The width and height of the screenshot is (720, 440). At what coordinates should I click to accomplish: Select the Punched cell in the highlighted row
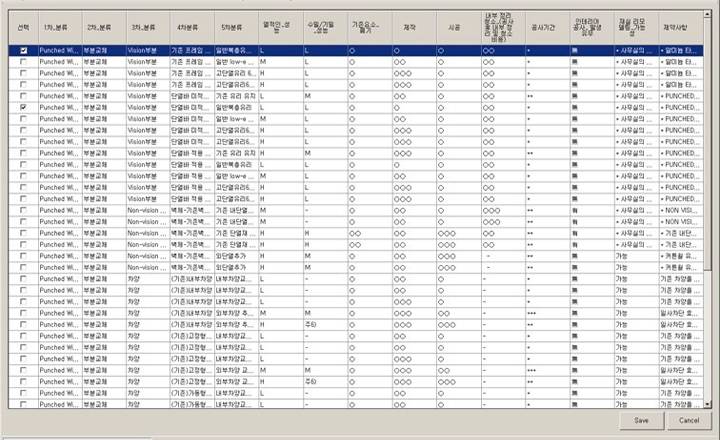(58, 49)
